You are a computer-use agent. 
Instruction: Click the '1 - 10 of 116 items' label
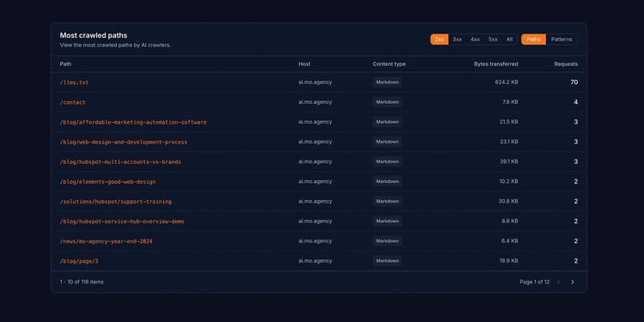tap(82, 283)
